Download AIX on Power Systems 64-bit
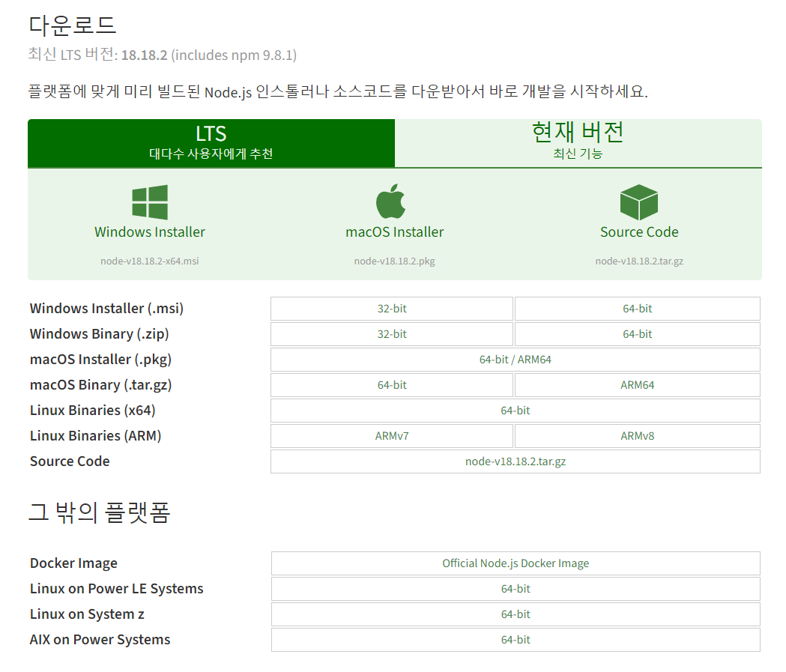 point(516,640)
